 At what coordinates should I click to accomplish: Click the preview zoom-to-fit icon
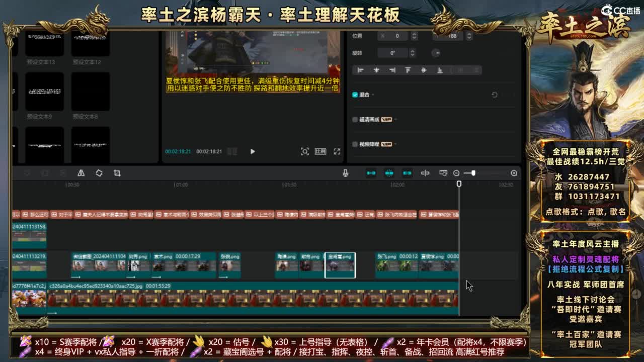coord(305,151)
